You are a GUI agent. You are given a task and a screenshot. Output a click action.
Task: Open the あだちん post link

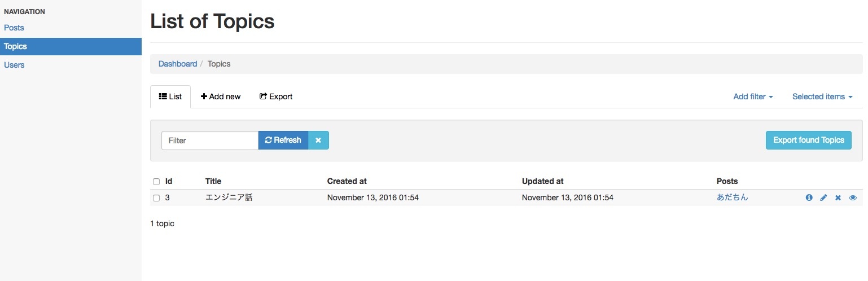(x=732, y=197)
